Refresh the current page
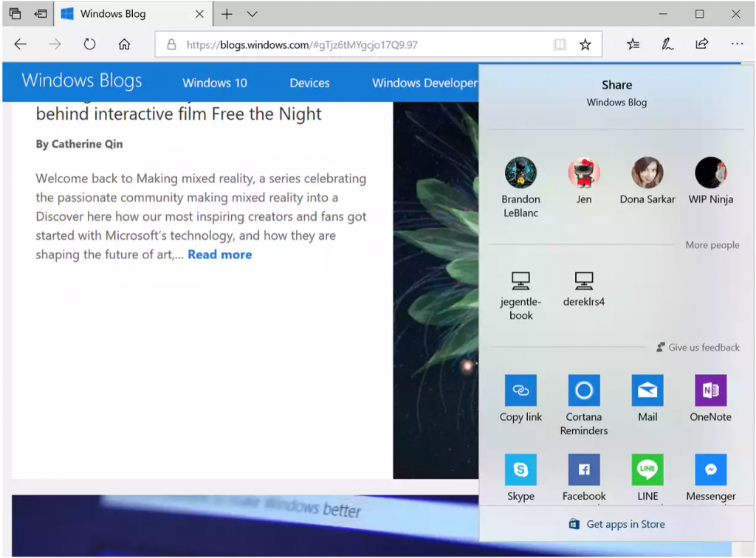The image size is (756, 558). (89, 44)
